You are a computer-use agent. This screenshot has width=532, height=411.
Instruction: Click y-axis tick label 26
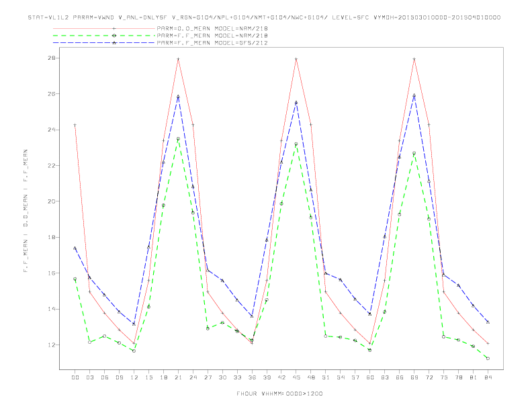pos(52,94)
